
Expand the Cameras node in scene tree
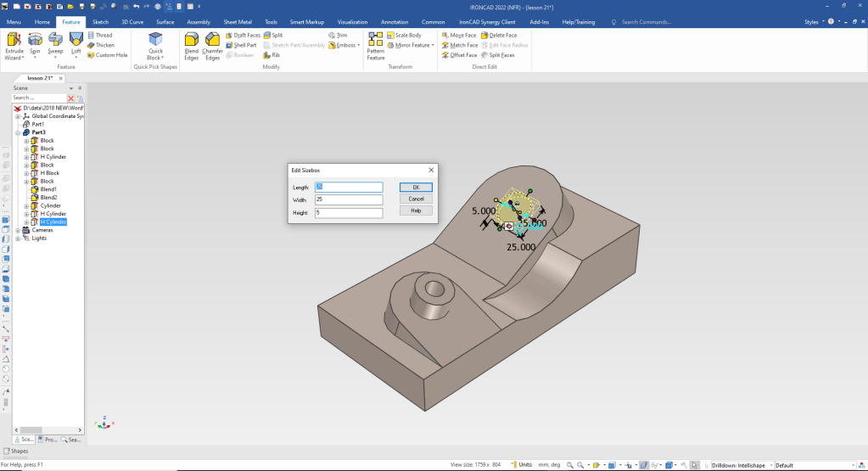[x=17, y=230]
